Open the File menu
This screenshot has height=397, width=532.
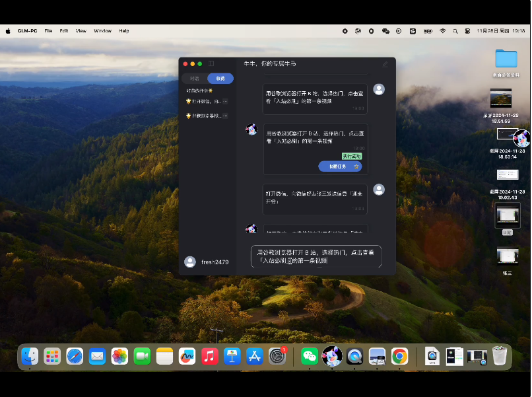[48, 31]
